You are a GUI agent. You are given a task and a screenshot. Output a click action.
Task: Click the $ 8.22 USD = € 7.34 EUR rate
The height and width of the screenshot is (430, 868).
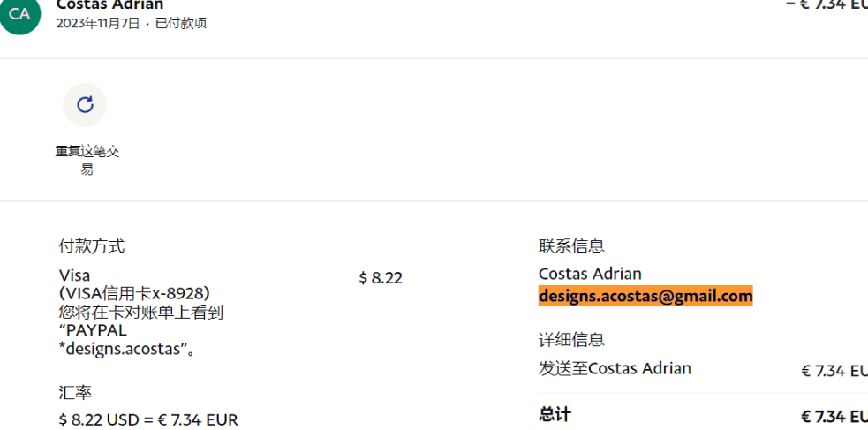pos(148,420)
